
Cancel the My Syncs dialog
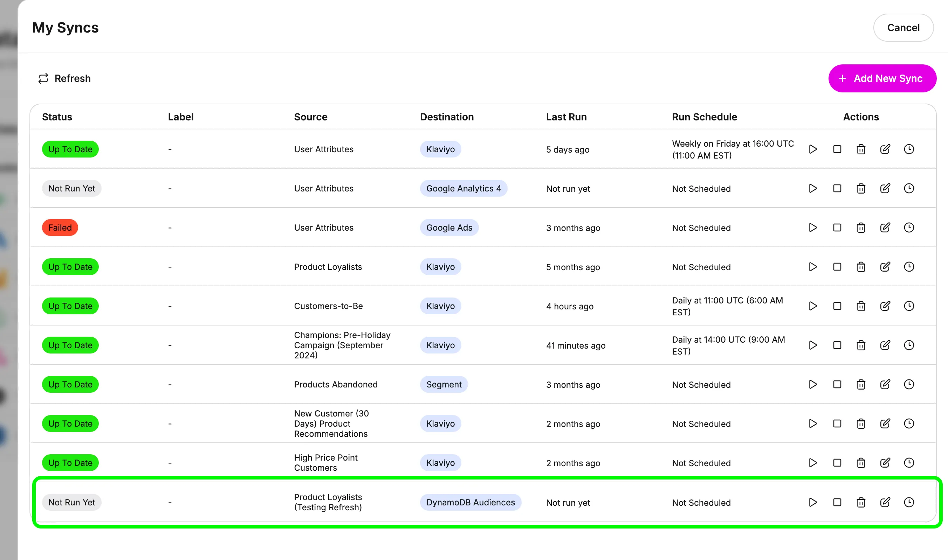[x=903, y=28]
